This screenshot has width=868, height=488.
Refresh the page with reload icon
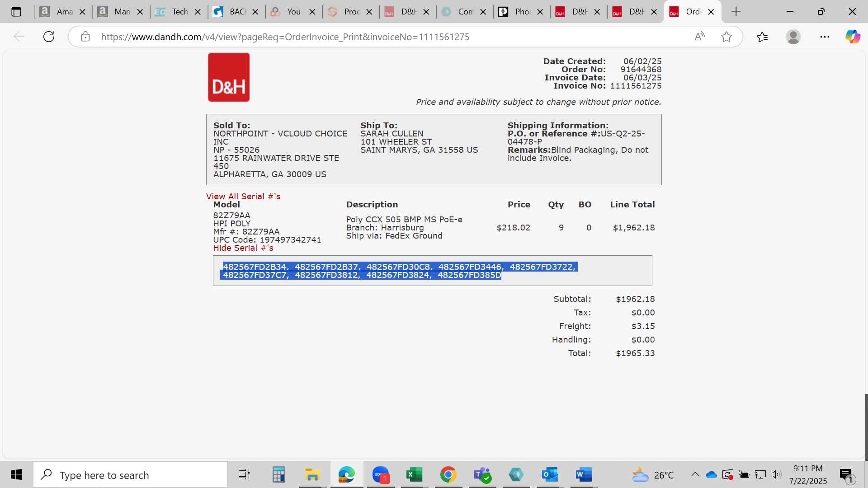pyautogui.click(x=49, y=37)
